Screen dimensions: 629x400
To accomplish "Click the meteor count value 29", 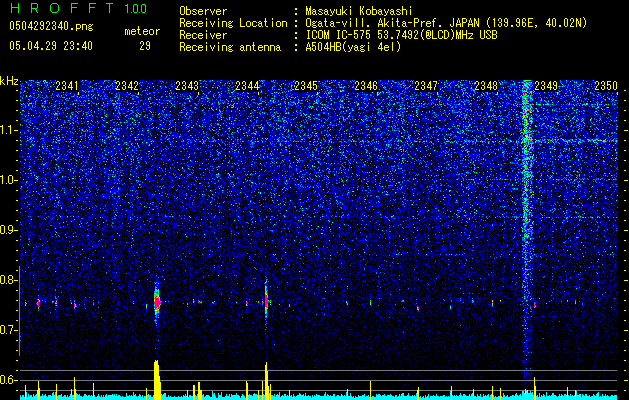I will [145, 46].
